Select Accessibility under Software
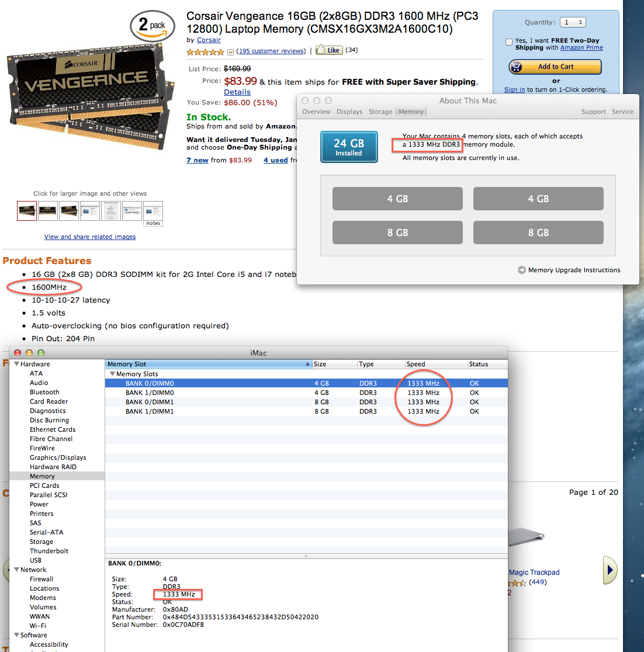This screenshot has height=652, width=644. tap(49, 644)
